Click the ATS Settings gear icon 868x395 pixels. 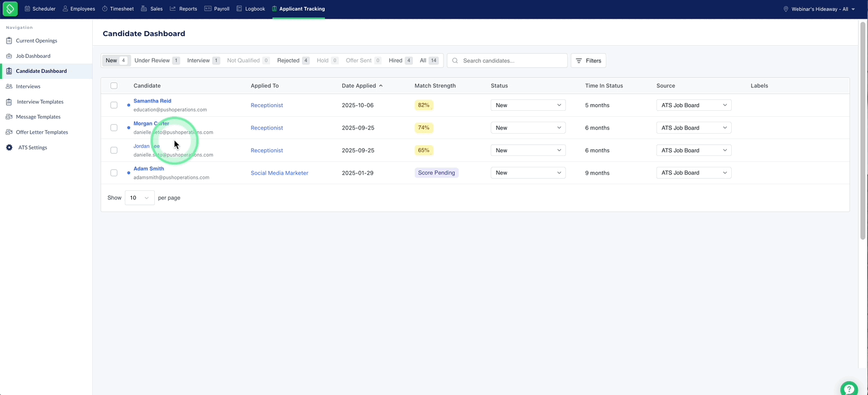pos(9,148)
